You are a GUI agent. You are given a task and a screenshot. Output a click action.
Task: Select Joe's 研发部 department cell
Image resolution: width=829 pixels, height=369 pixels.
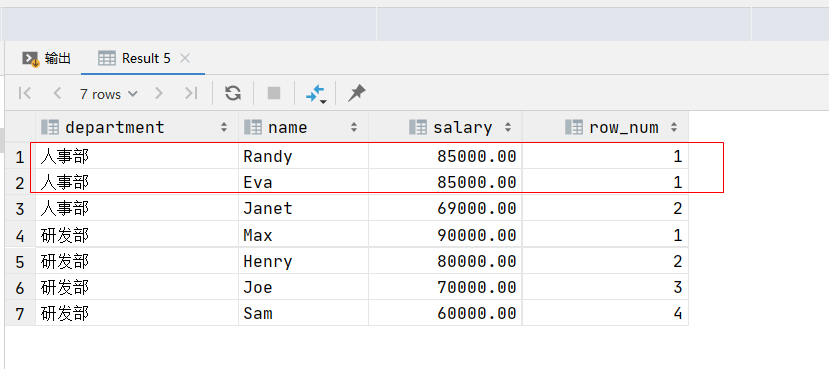[x=137, y=287]
